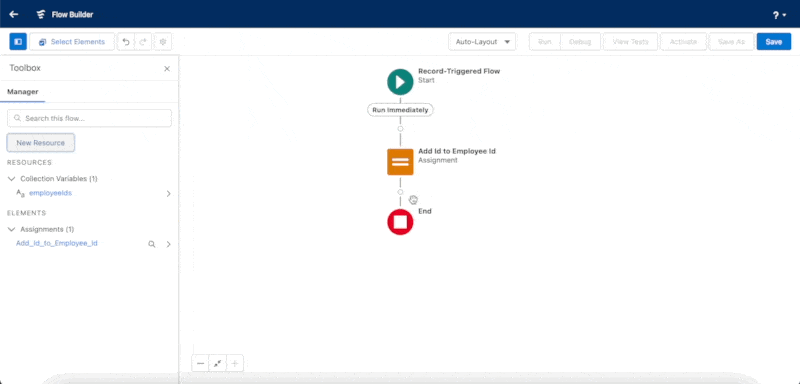800x384 pixels.
Task: Click the fit-to-view canvas icon
Action: click(x=217, y=364)
